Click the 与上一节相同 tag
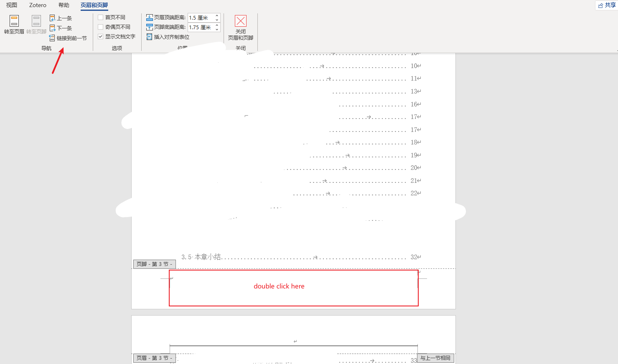 click(x=435, y=358)
